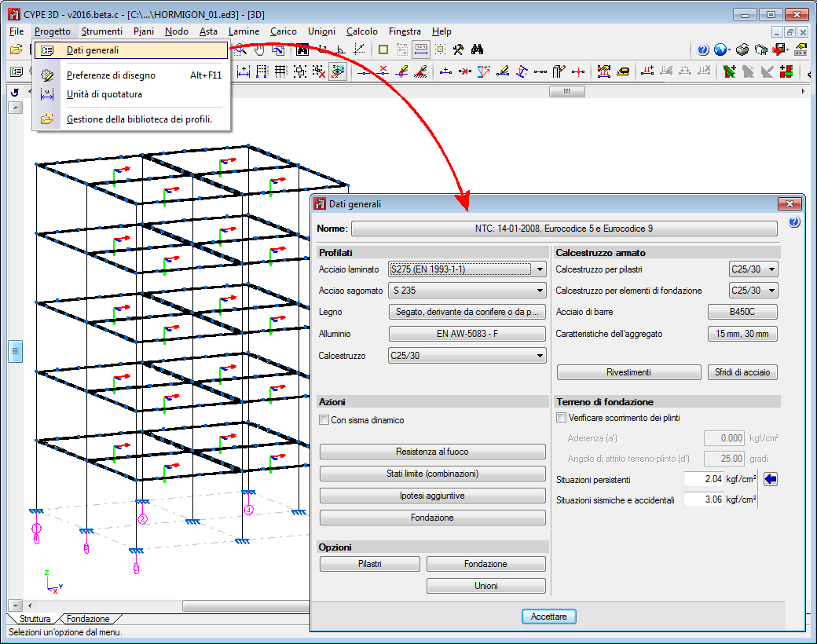Click the delete node red X icon
Image resolution: width=817 pixels, height=644 pixels.
tap(383, 71)
